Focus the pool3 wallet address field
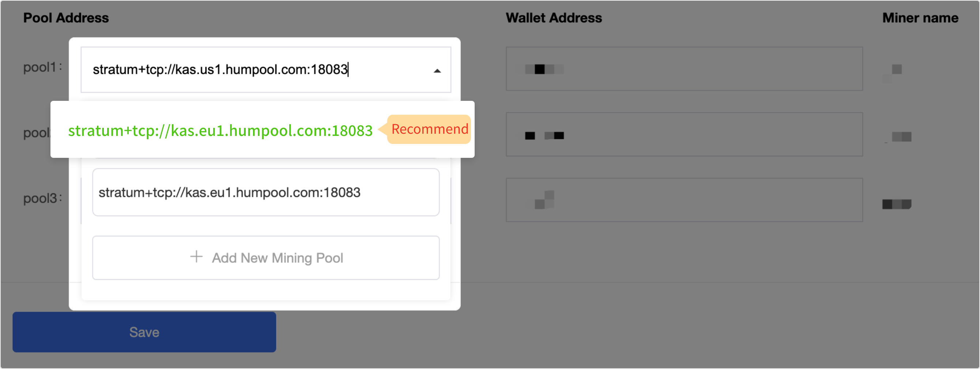 [x=684, y=200]
